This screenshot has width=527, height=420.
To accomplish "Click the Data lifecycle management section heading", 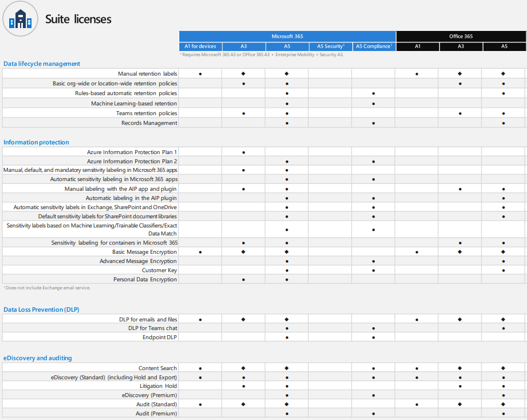I will pyautogui.click(x=42, y=64).
